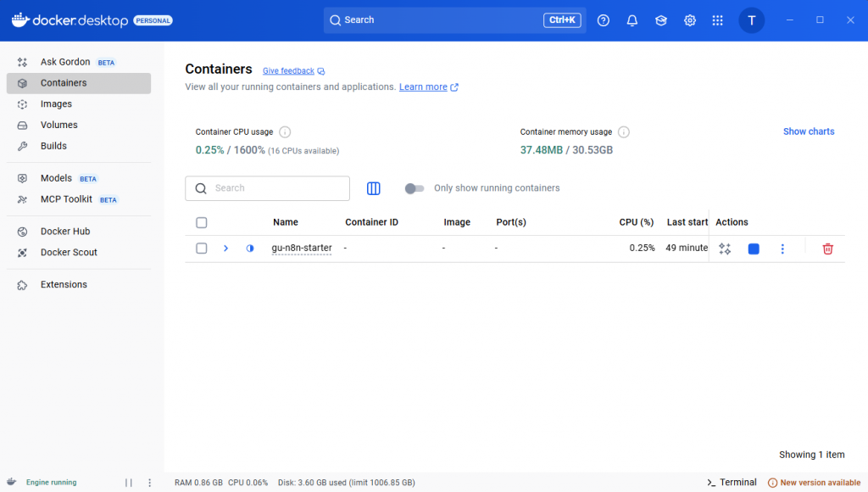Sort by Container ID column header
Screen dimensions: 868x492
[x=371, y=222]
